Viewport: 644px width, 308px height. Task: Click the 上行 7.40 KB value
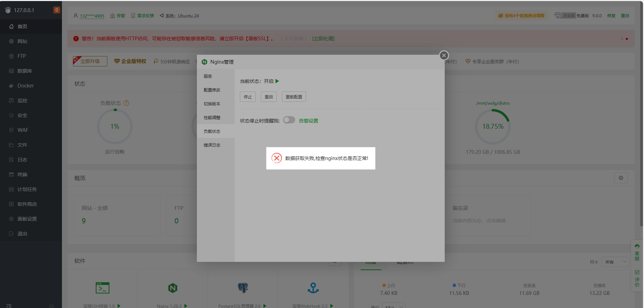(x=389, y=293)
